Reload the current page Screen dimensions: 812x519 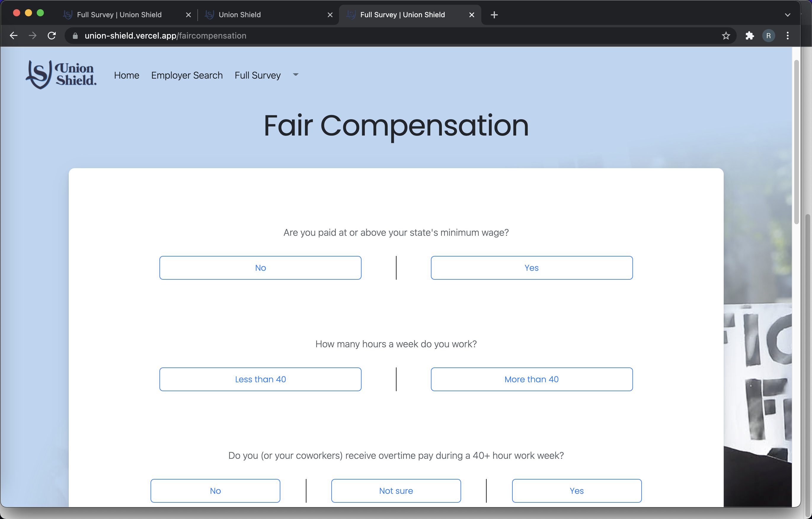click(x=52, y=35)
